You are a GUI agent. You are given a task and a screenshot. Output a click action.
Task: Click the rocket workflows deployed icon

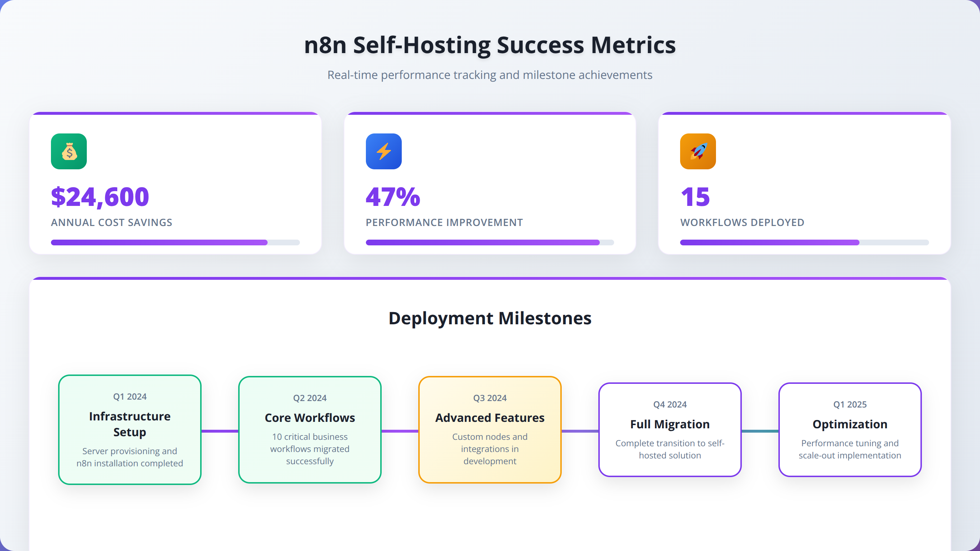click(x=698, y=151)
